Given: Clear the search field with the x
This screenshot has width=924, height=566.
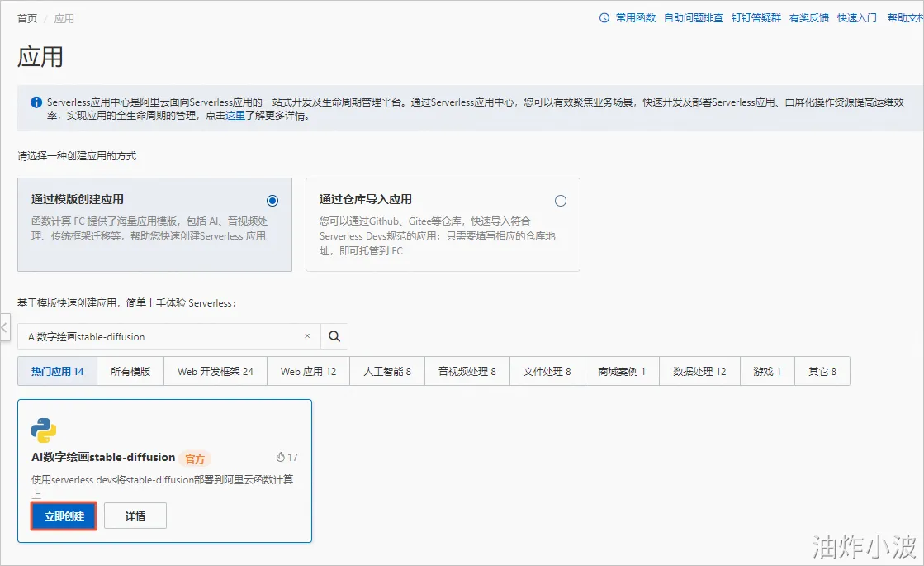Looking at the screenshot, I should coord(307,336).
